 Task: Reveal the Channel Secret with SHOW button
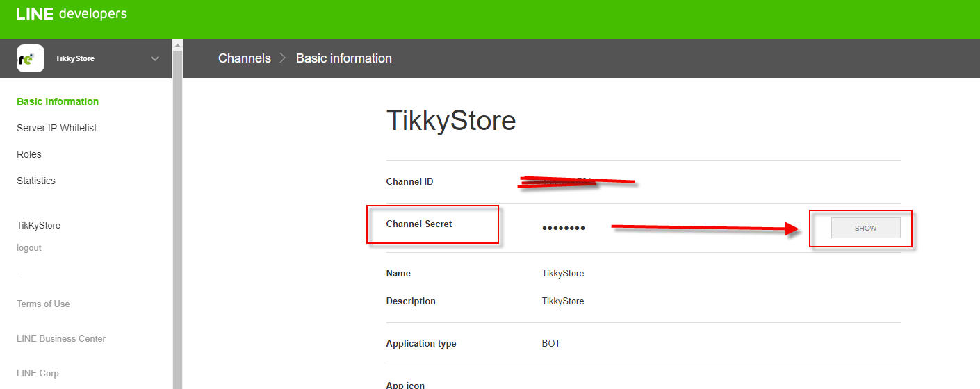(866, 228)
